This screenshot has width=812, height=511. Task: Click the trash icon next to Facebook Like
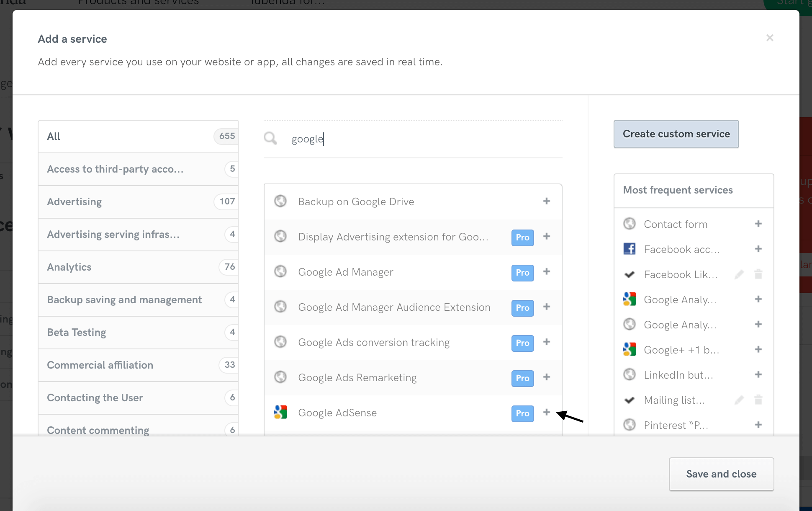coord(758,274)
